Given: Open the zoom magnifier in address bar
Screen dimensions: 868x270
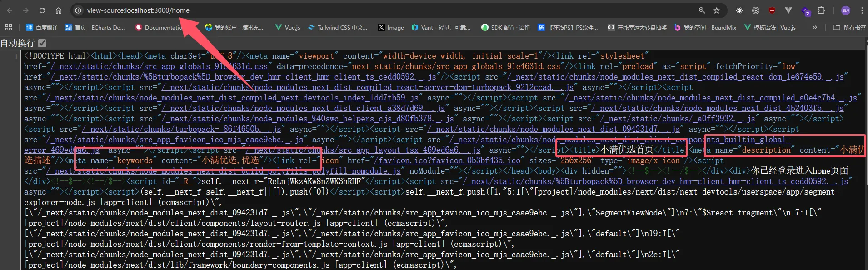Looking at the screenshot, I should tap(702, 10).
